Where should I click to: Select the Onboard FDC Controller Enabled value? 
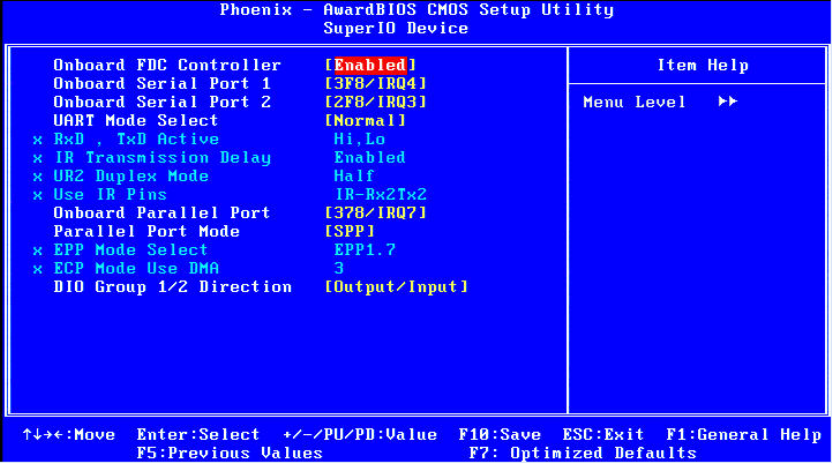pos(370,65)
